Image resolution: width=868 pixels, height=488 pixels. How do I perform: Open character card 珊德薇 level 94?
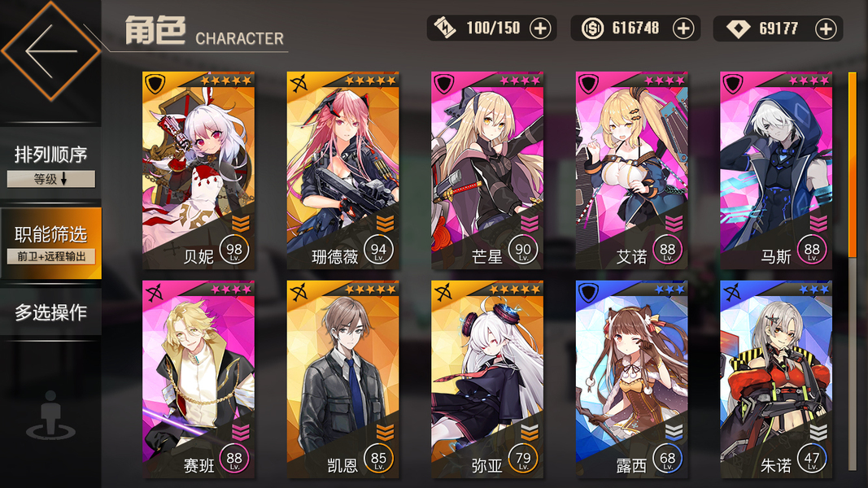click(342, 171)
